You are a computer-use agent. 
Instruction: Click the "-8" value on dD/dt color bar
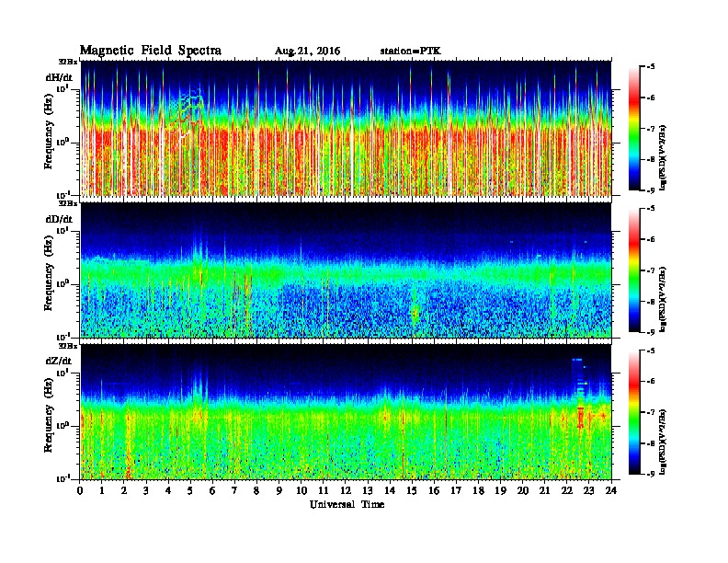651,302
